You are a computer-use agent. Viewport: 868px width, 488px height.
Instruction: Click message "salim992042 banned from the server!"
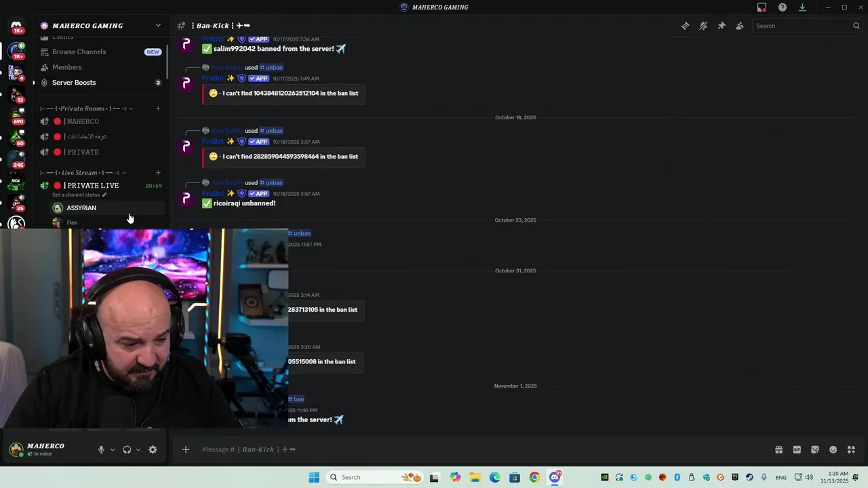coord(274,49)
